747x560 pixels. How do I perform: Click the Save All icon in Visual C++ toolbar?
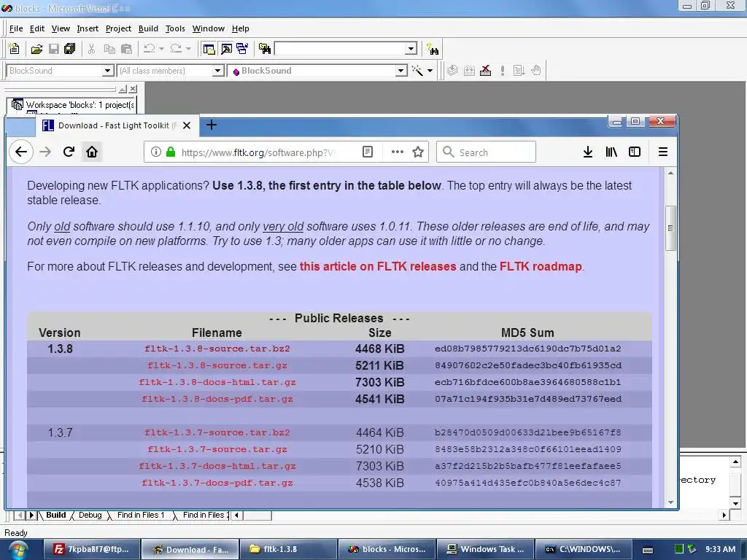(69, 49)
